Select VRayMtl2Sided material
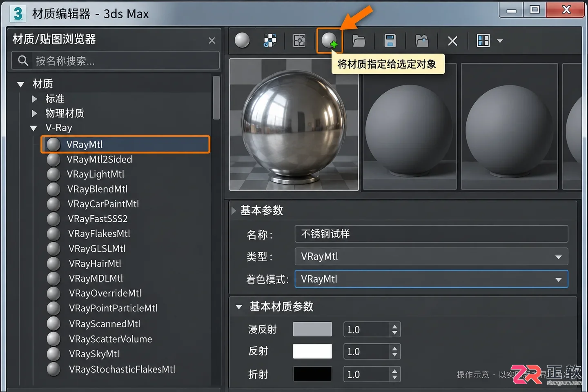 (x=99, y=159)
